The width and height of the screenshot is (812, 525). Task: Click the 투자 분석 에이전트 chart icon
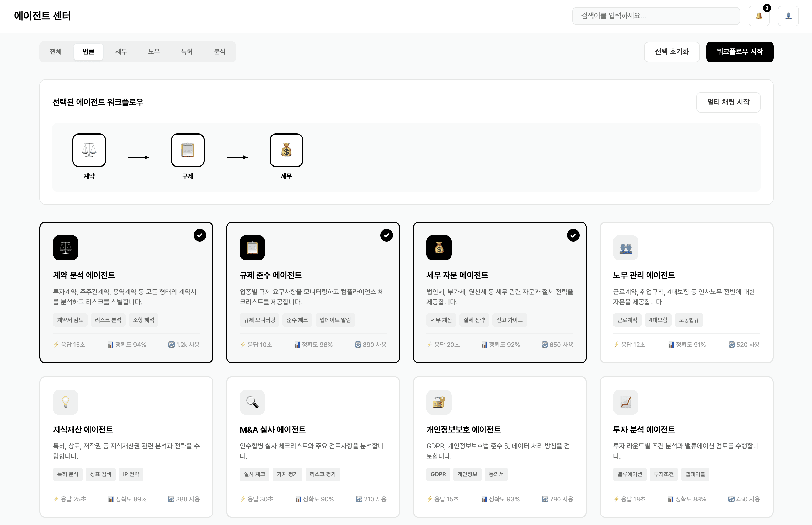(x=625, y=402)
